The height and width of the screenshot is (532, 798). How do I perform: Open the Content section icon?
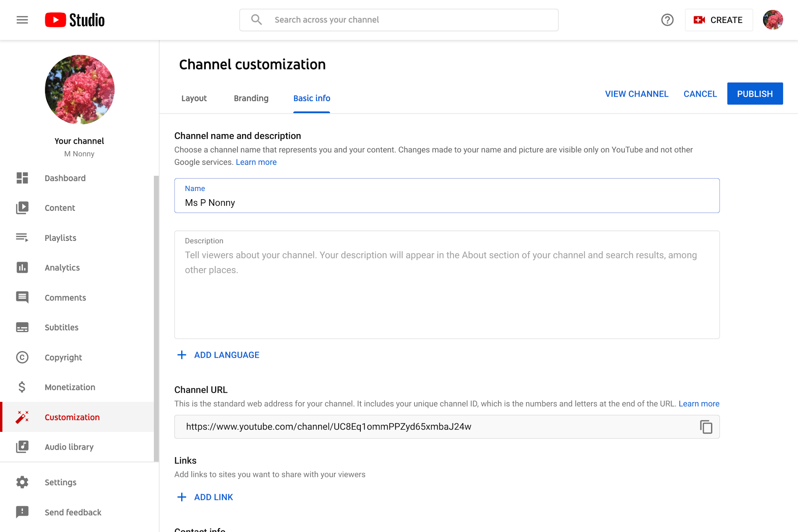(x=22, y=208)
